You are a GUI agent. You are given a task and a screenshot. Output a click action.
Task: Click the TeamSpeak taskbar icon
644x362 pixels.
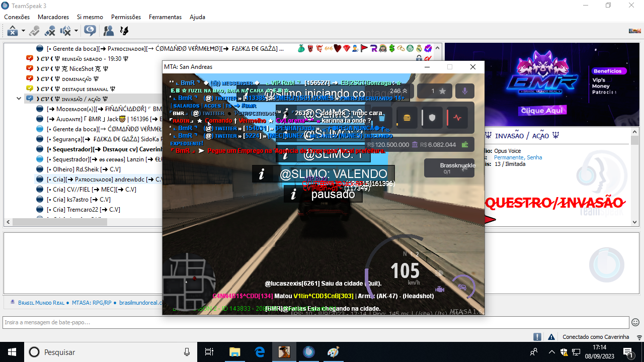click(x=309, y=352)
